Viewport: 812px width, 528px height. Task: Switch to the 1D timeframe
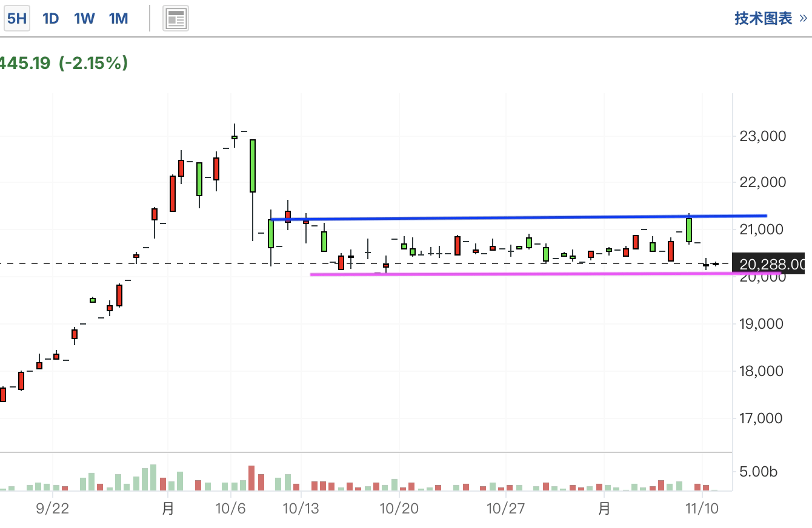tap(51, 19)
